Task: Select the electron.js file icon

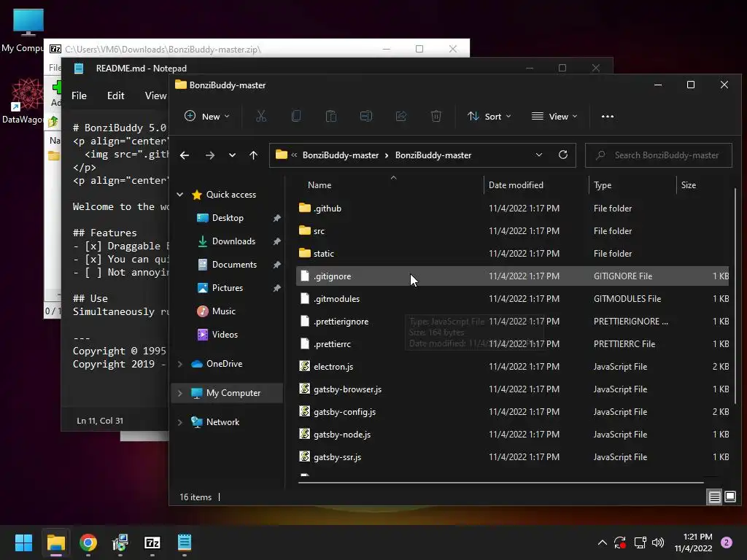Action: [305, 366]
